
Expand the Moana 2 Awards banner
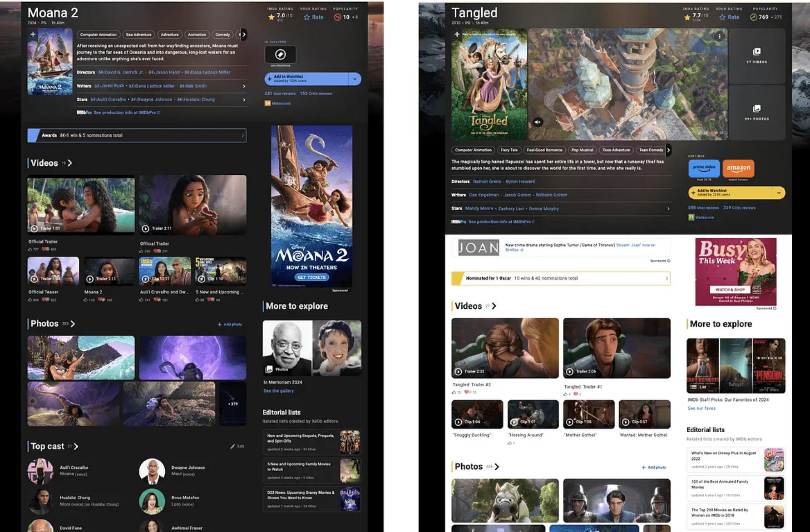(137, 135)
